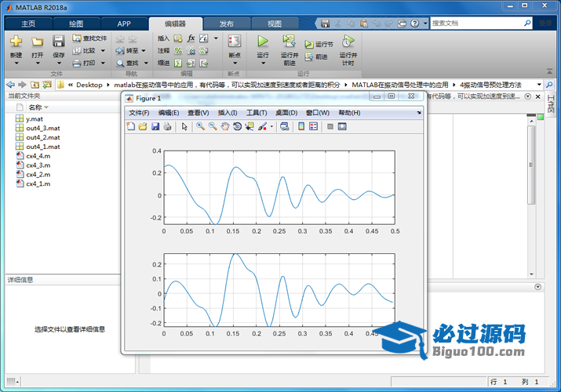The width and height of the screenshot is (561, 392).
Task: Click Insert Legend icon in Figure 1
Action: point(313,126)
